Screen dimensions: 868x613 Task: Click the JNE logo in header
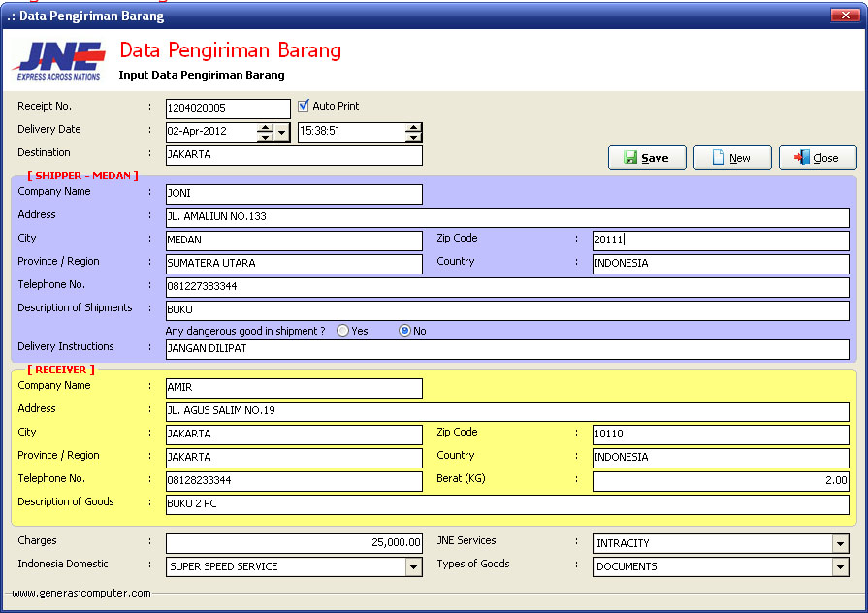pos(60,60)
